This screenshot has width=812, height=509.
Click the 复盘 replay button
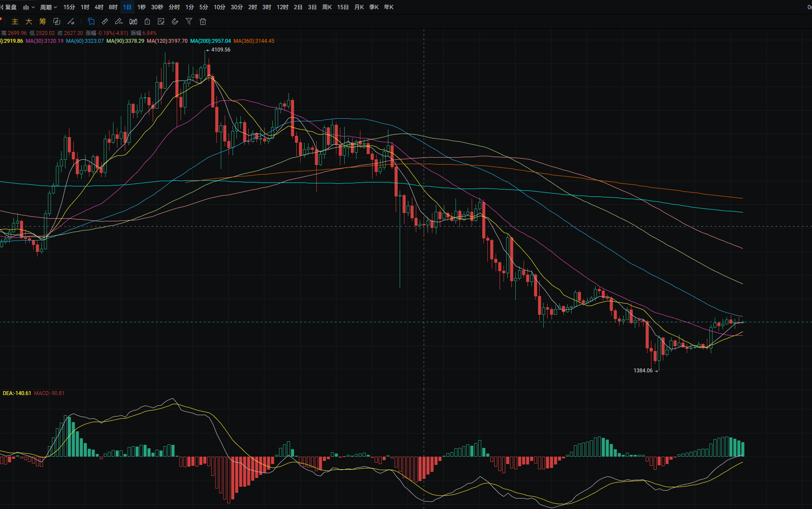[x=9, y=7]
